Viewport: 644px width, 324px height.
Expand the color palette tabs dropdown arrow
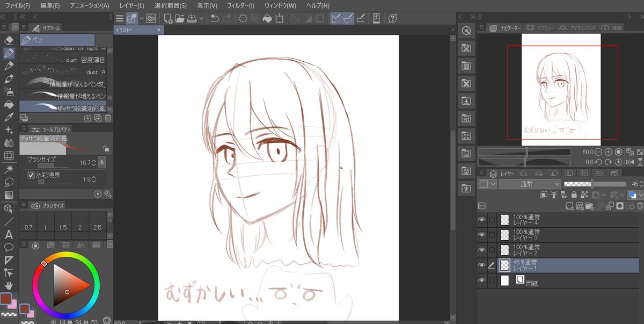109,244
